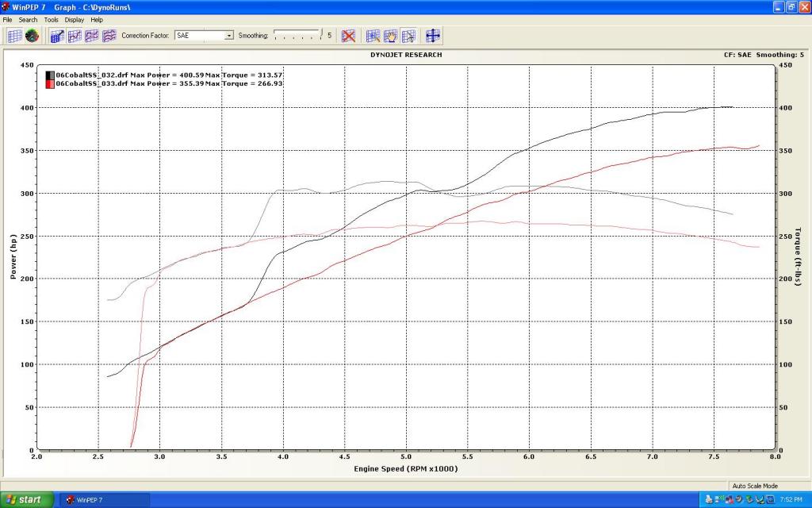Click the Torque (ft-lbs) axis label
This screenshot has width=812, height=508.
[798, 256]
